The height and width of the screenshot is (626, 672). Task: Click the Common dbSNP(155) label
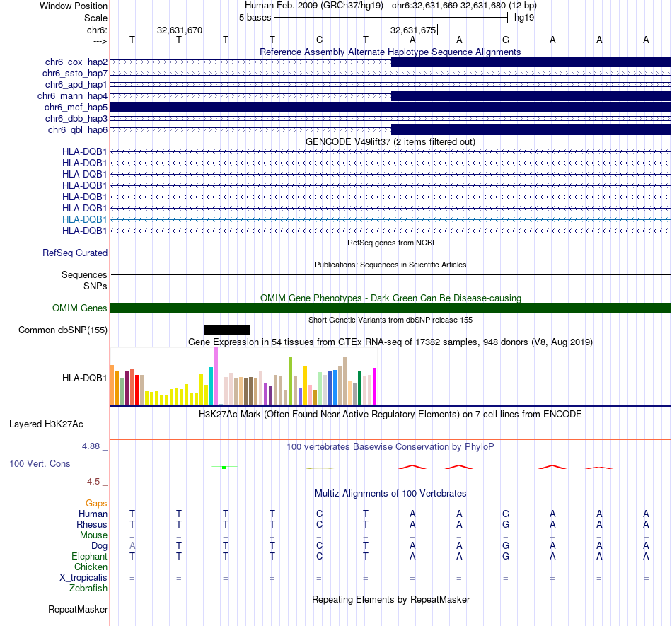pos(63,330)
